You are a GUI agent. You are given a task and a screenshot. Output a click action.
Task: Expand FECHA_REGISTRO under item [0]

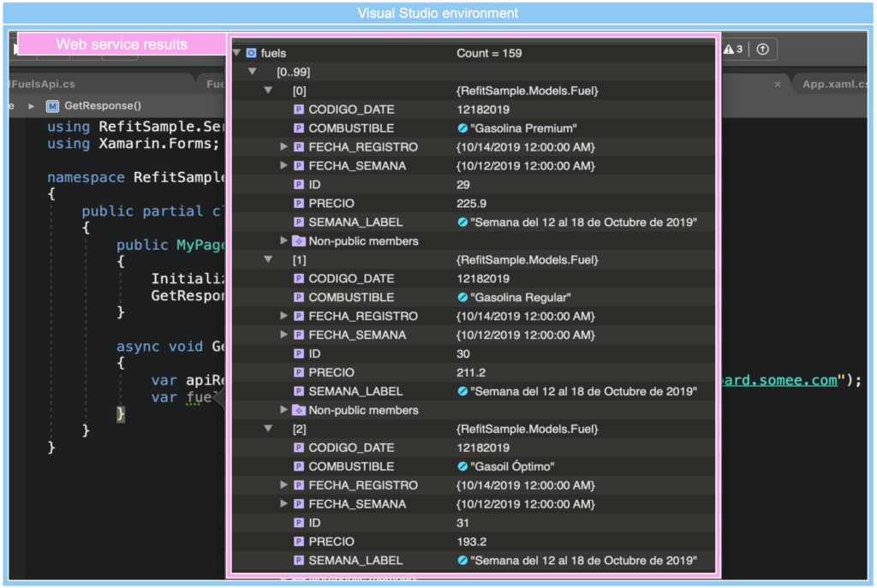click(284, 146)
